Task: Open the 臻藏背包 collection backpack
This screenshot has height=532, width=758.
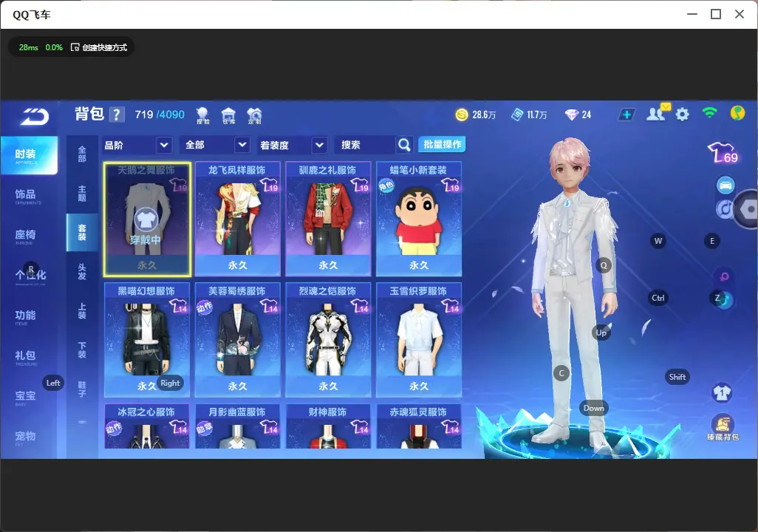Action: coord(723,427)
